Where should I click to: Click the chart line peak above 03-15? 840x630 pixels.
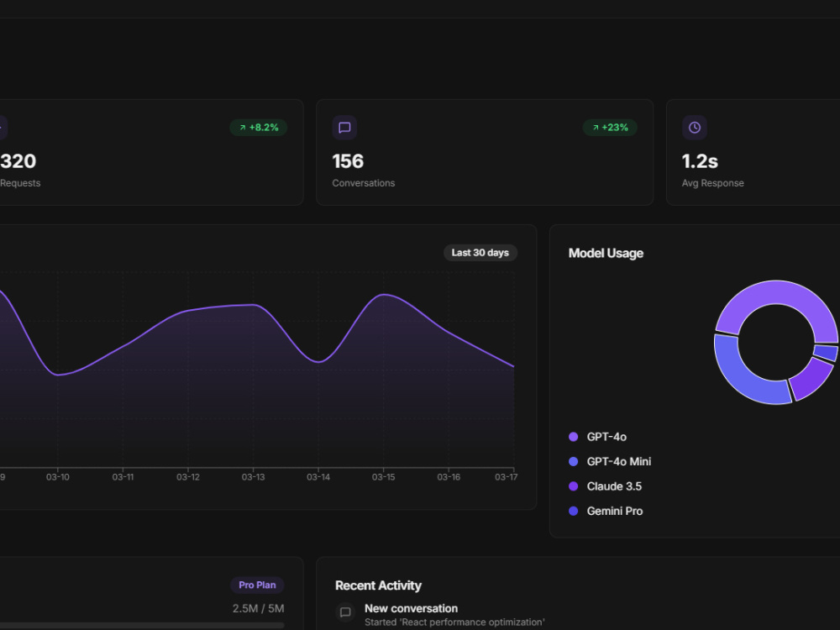coord(384,295)
